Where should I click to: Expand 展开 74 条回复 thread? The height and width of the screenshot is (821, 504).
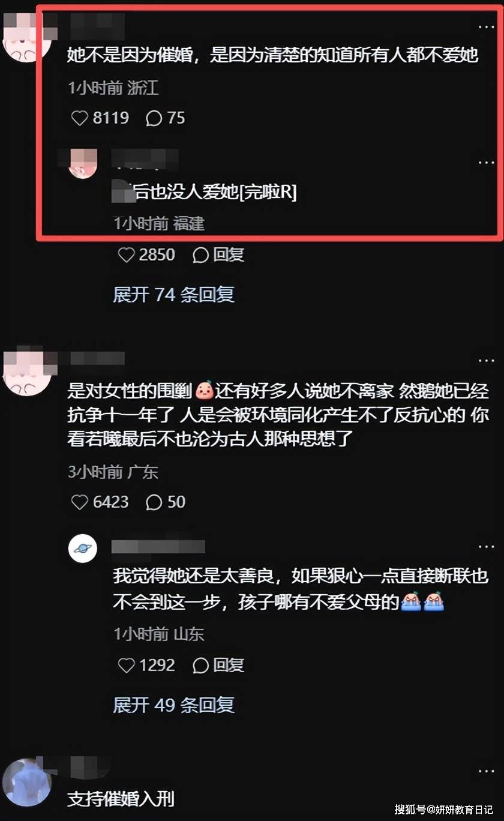(173, 294)
